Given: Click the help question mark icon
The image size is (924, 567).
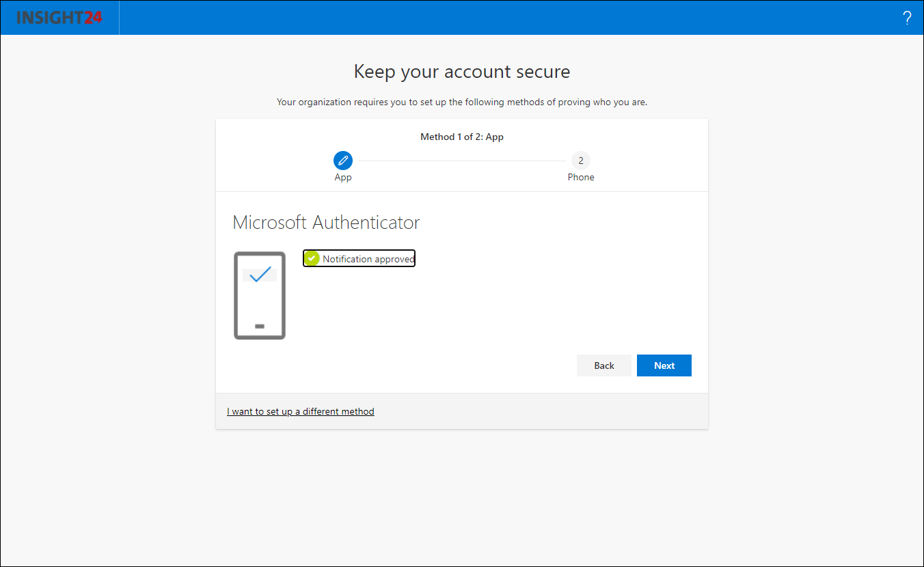Looking at the screenshot, I should [907, 18].
